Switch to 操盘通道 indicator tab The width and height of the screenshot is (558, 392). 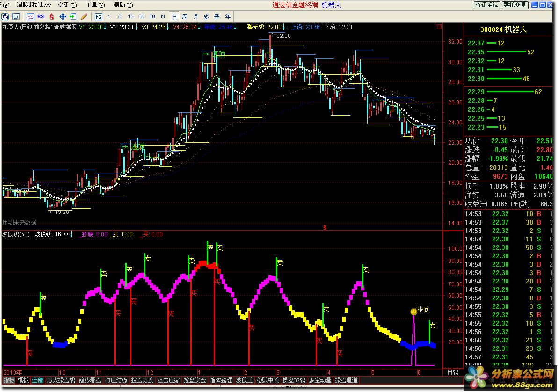tap(346, 380)
